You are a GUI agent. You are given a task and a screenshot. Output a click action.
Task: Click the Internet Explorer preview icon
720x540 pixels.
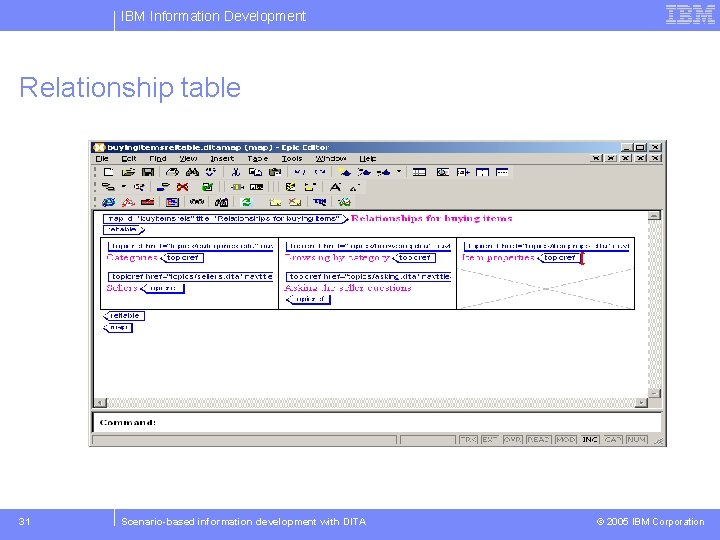(108, 202)
